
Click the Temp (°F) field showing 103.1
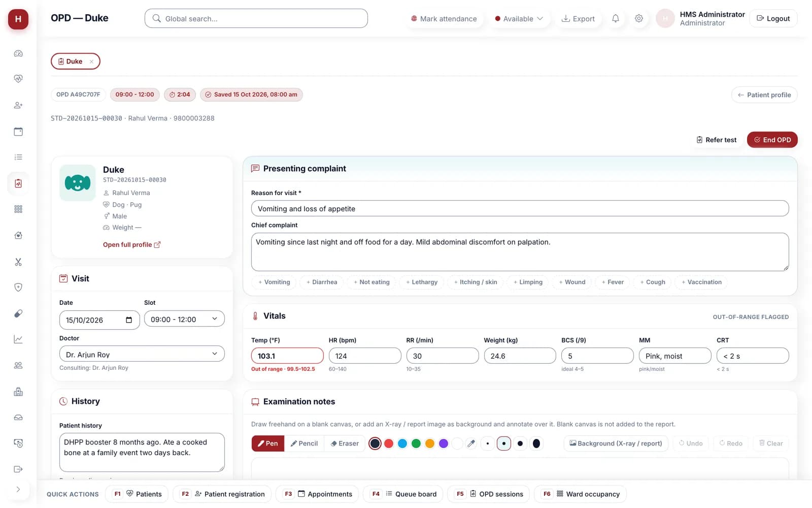coord(287,356)
